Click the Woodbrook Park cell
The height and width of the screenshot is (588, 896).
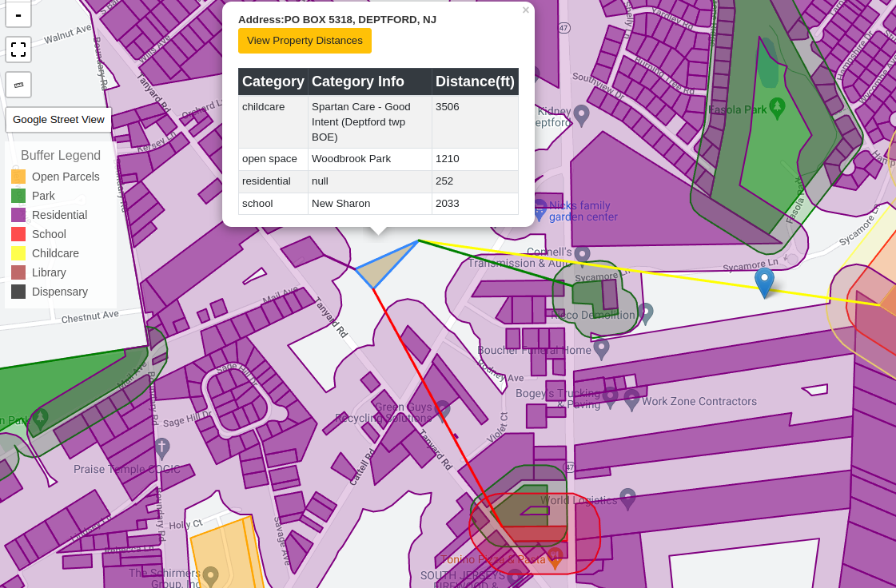(370, 159)
